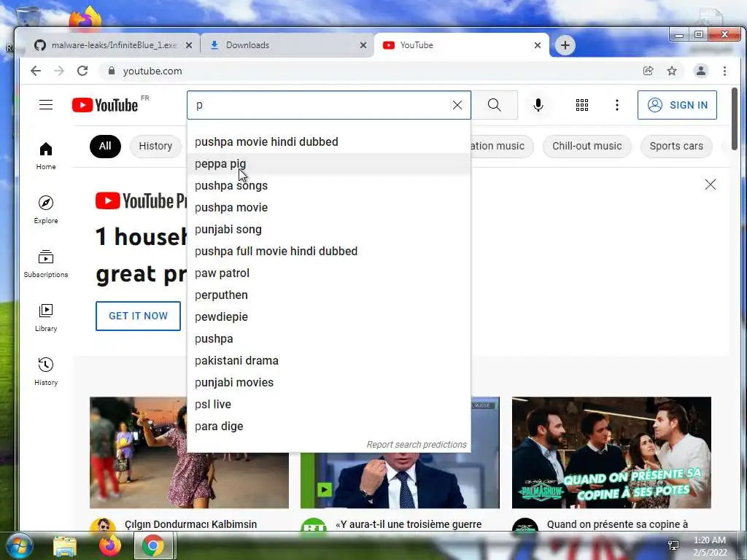Dismiss the YouTube Premium promo banner
The height and width of the screenshot is (560, 747).
pos(711,184)
